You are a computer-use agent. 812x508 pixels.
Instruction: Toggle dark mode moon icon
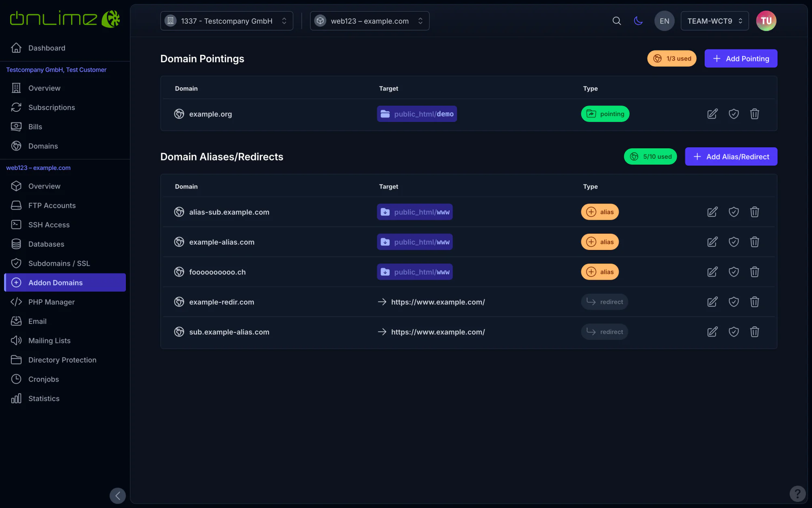[x=638, y=21]
